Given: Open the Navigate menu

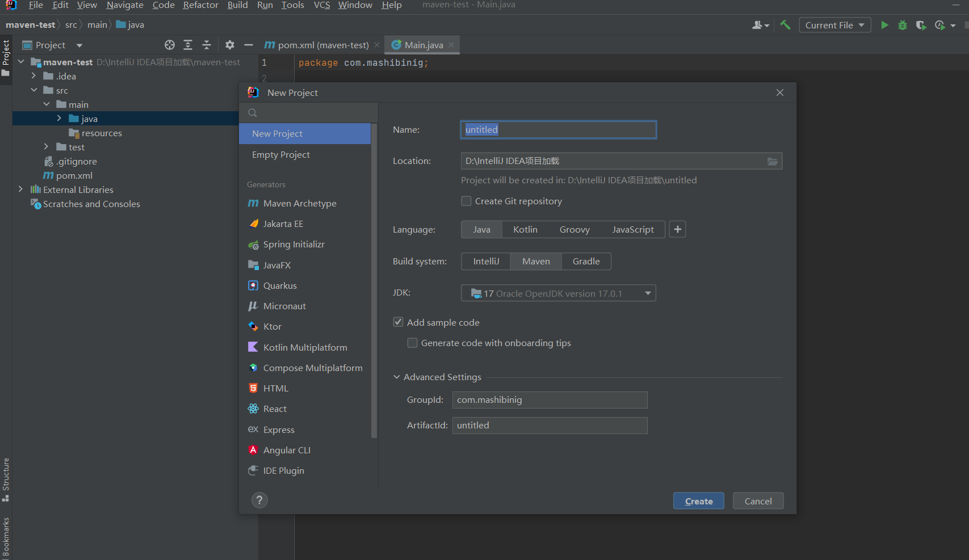Looking at the screenshot, I should (125, 5).
